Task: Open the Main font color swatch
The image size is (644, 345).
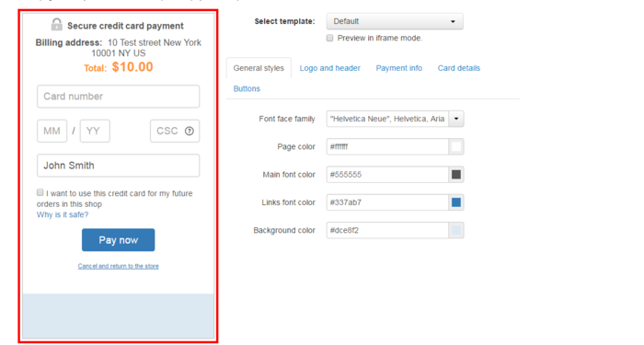Action: (456, 175)
